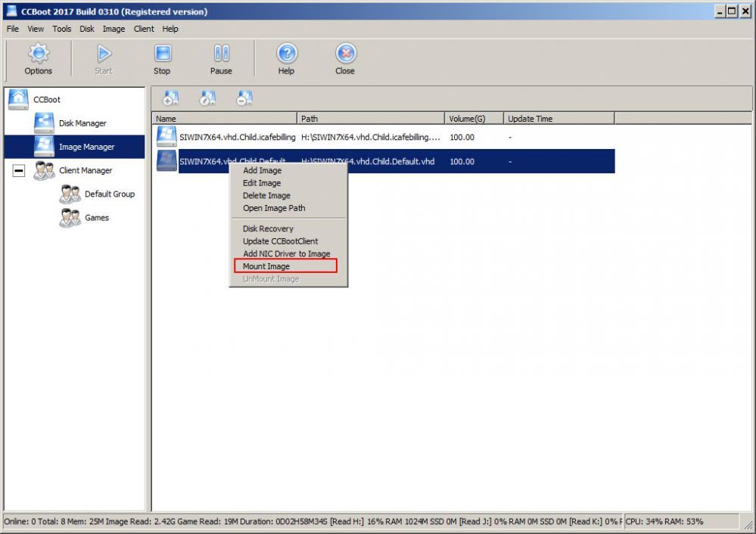
Task: Click the Child.Default.vhd path cell
Action: pos(368,161)
